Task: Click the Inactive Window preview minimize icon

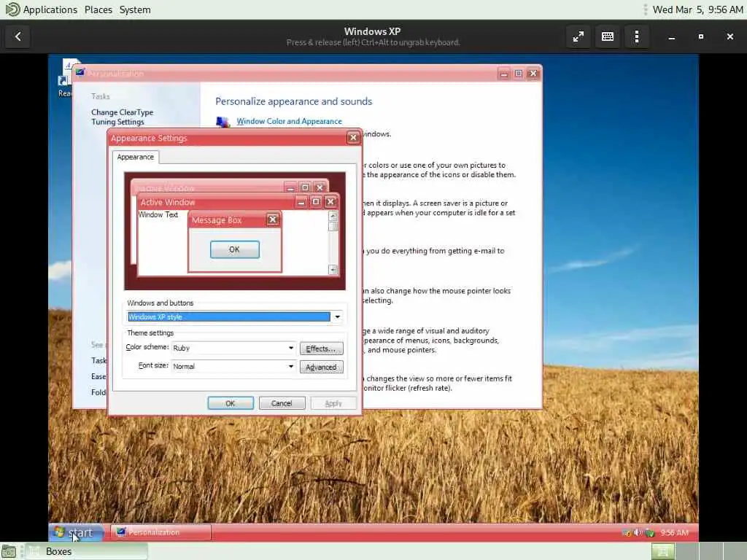Action: [x=290, y=187]
